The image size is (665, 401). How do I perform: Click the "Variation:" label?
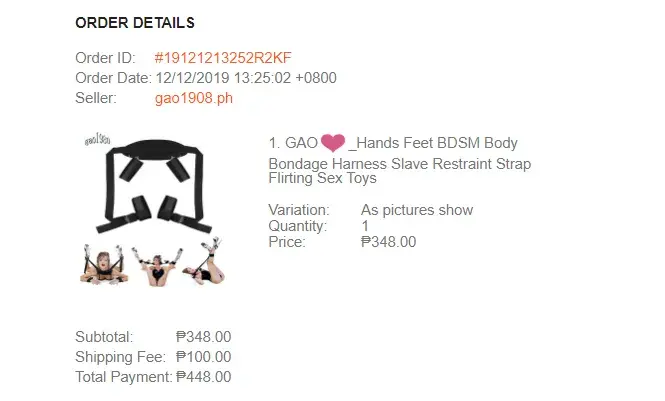pos(299,210)
